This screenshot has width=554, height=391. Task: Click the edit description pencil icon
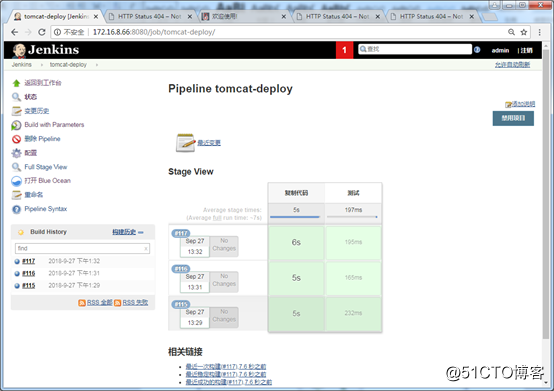click(x=508, y=105)
